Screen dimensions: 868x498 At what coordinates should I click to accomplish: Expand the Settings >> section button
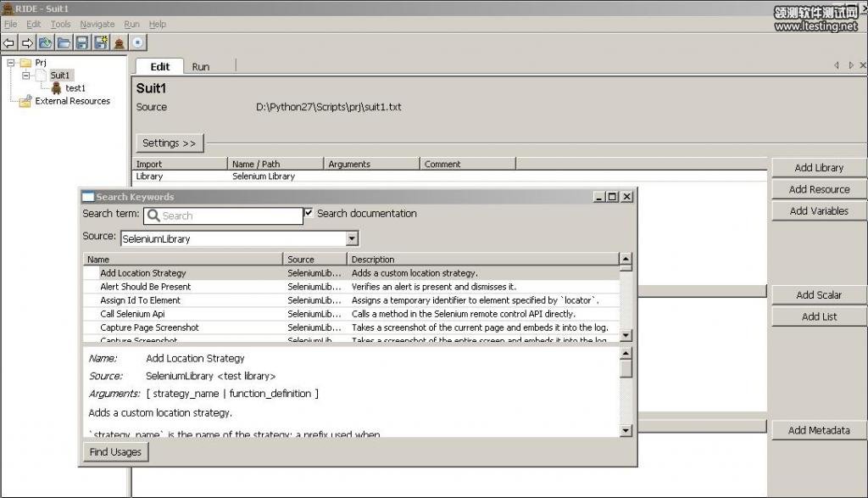click(169, 143)
